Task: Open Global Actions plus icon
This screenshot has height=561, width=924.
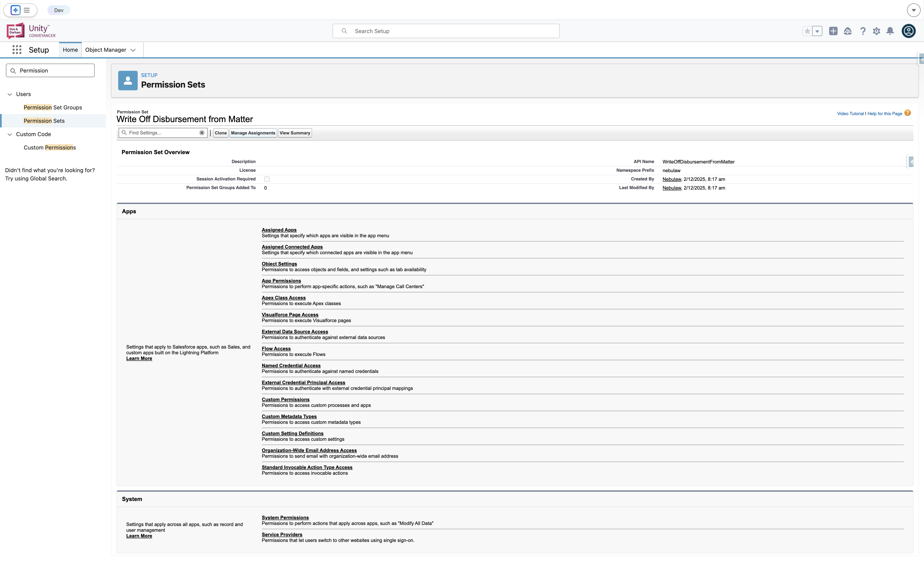Action: point(833,31)
